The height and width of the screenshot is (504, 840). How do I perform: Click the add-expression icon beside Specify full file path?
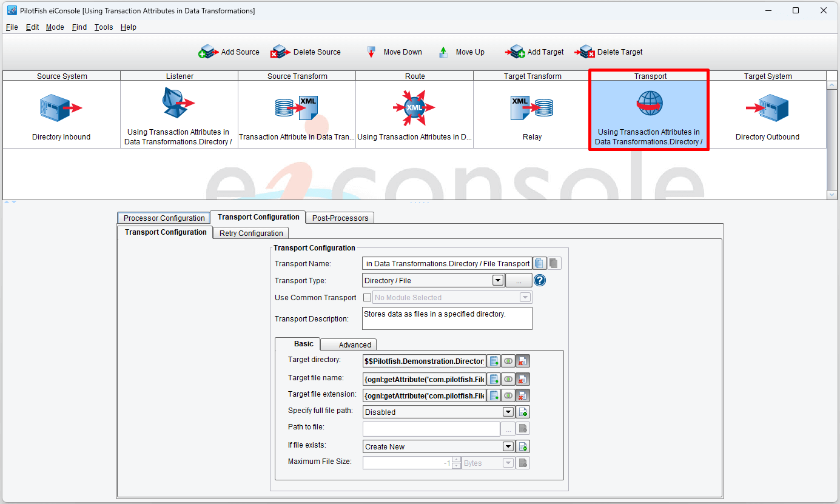(523, 412)
